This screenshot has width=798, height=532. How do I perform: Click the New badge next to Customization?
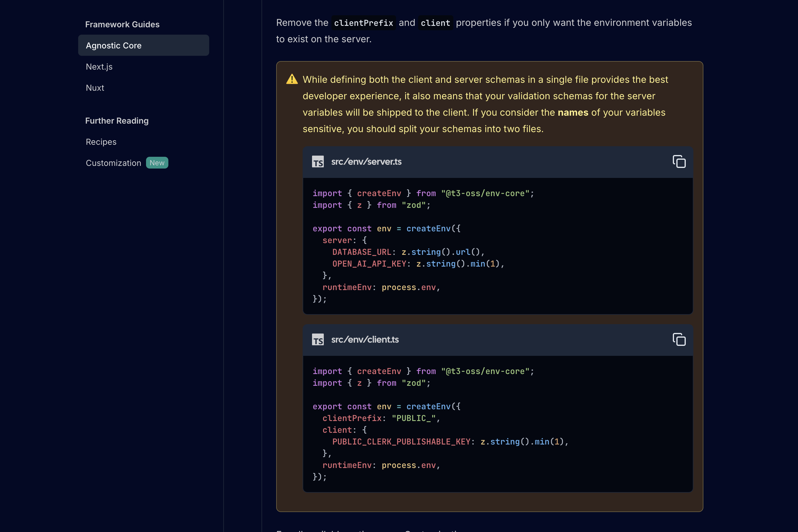[x=157, y=163]
